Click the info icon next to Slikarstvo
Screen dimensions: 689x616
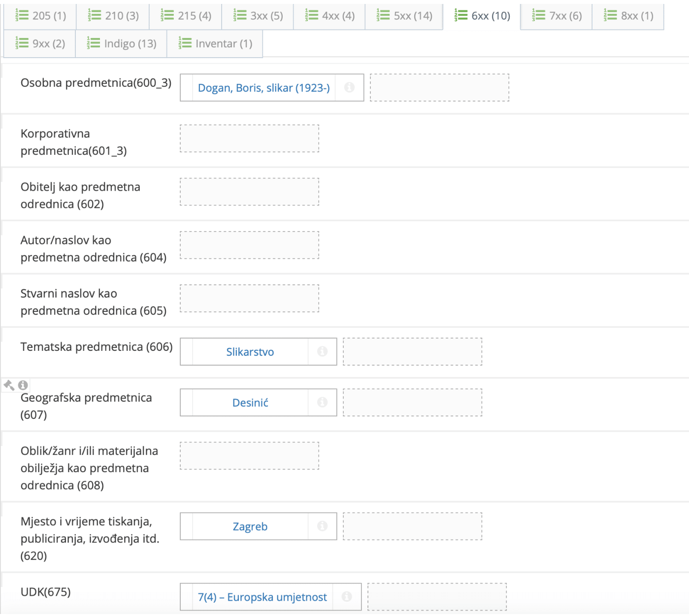323,351
